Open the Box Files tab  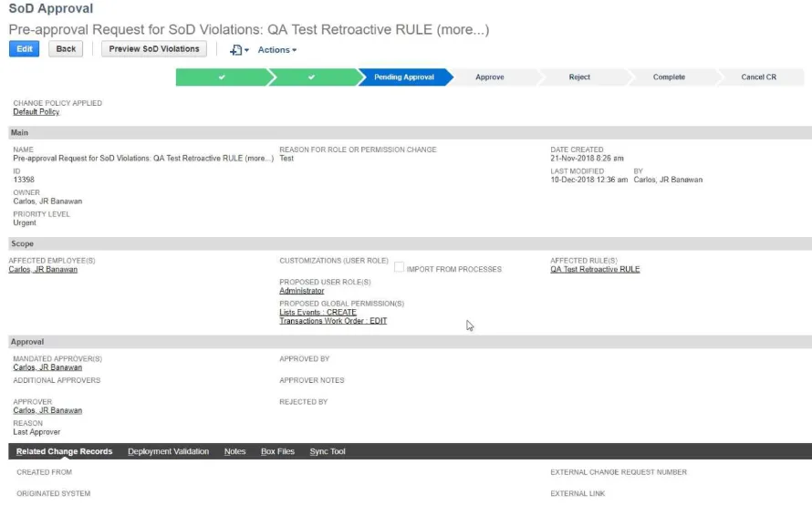(x=277, y=451)
